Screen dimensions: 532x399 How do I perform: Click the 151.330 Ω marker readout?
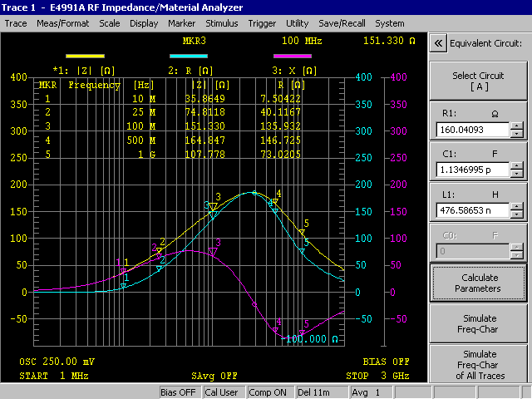pos(389,41)
